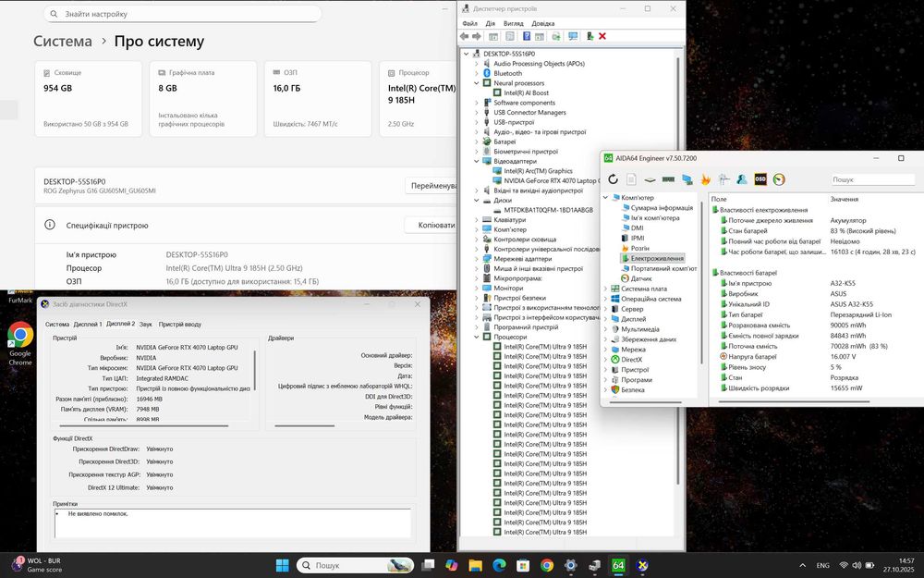Expand the Батареї device category
The width and height of the screenshot is (924, 578).
(x=477, y=141)
